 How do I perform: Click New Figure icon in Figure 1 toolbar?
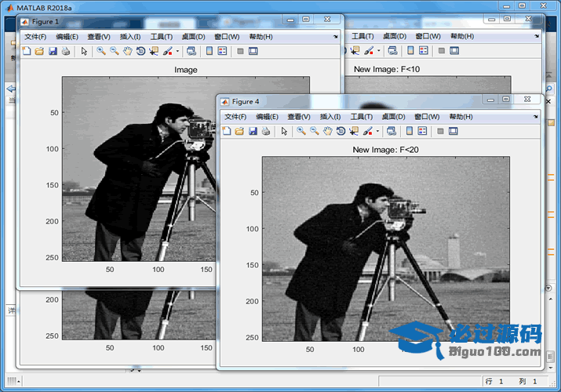pos(26,51)
